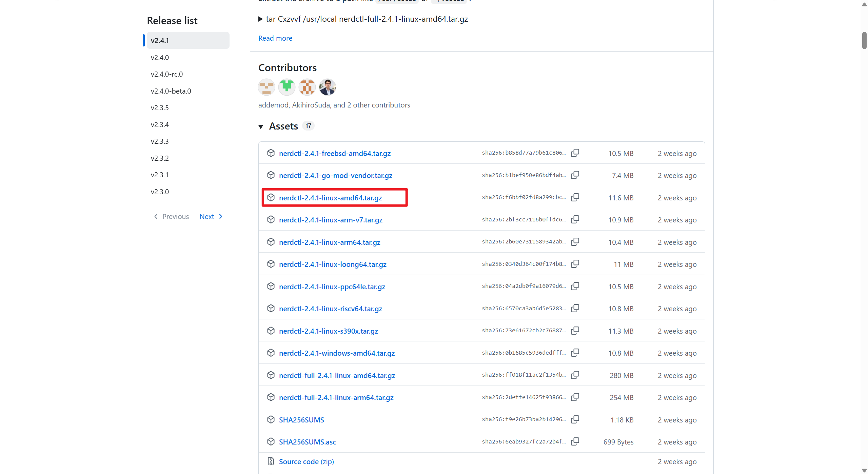Copy sha256 for nerdctl-2.4.1-freebsd-amd64.tar.gz
The height and width of the screenshot is (474, 868).
point(575,153)
